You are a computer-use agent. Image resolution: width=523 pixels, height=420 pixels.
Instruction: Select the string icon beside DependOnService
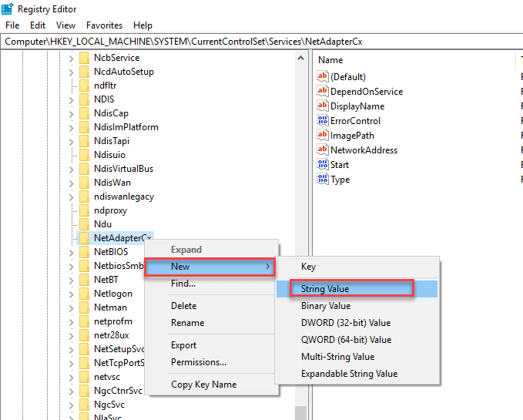(x=323, y=92)
